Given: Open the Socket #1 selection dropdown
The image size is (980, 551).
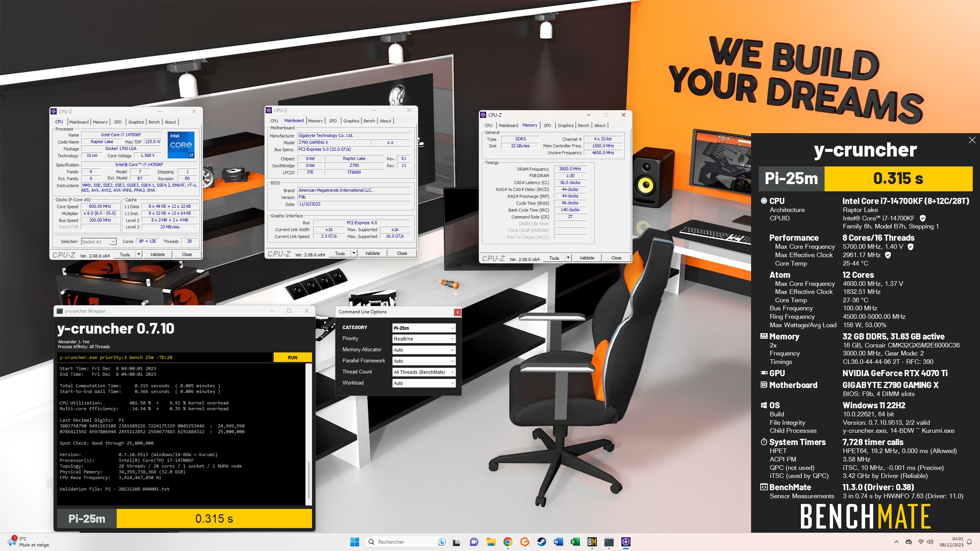Looking at the screenshot, I should tap(99, 241).
